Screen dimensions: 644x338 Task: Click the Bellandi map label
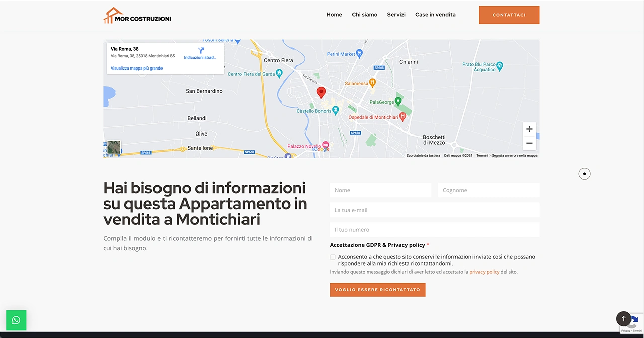[197, 118]
